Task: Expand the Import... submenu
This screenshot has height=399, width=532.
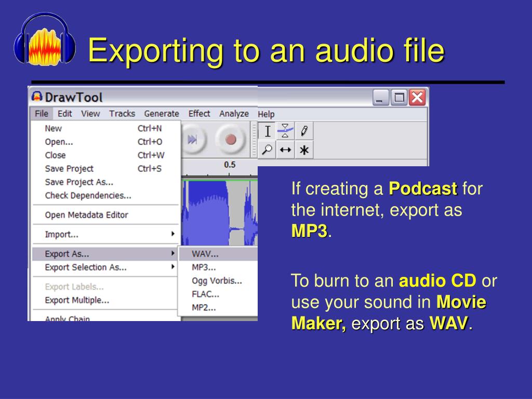Action: click(106, 234)
